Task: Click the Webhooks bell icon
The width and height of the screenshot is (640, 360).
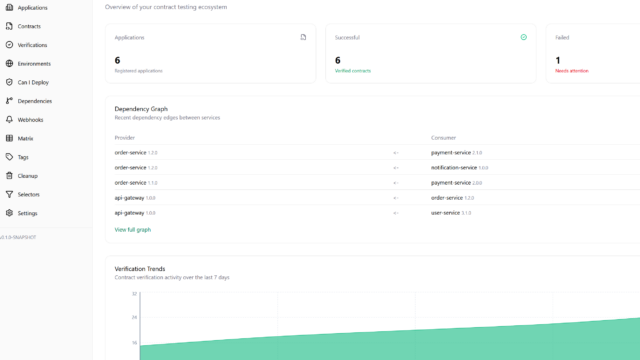Action: (9, 120)
